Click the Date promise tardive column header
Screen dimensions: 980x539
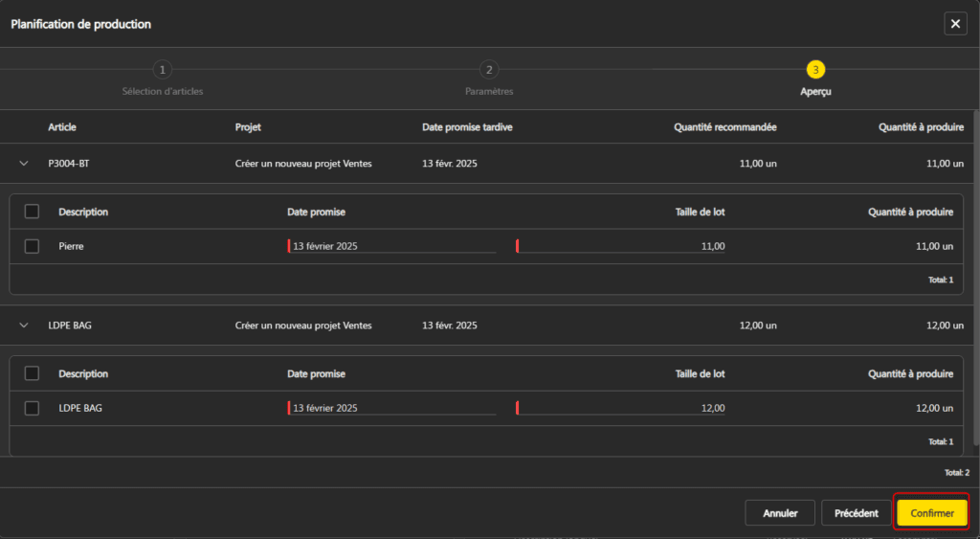[x=466, y=127]
